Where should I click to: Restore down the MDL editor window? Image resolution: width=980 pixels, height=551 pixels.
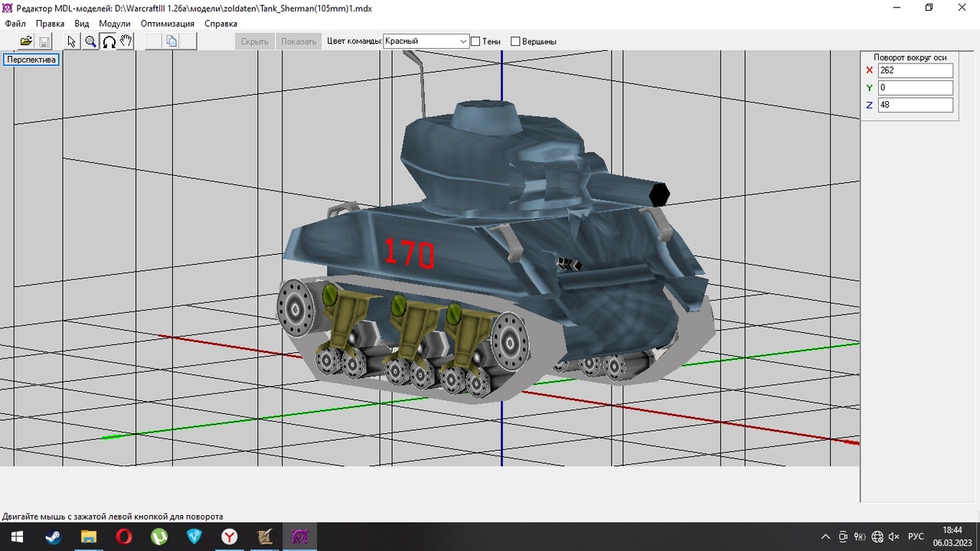point(929,8)
